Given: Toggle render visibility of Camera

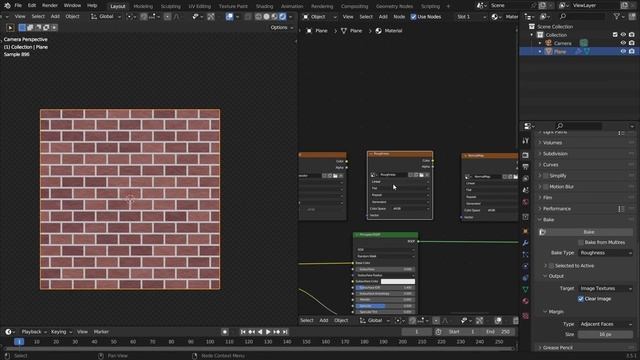Looking at the screenshot, I should (x=631, y=43).
